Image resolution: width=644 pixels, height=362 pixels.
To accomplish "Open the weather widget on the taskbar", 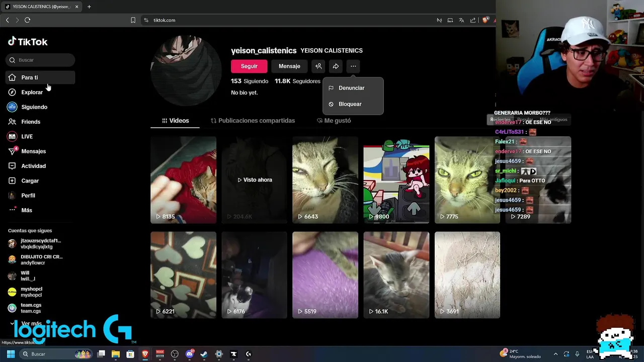I will tap(521, 354).
